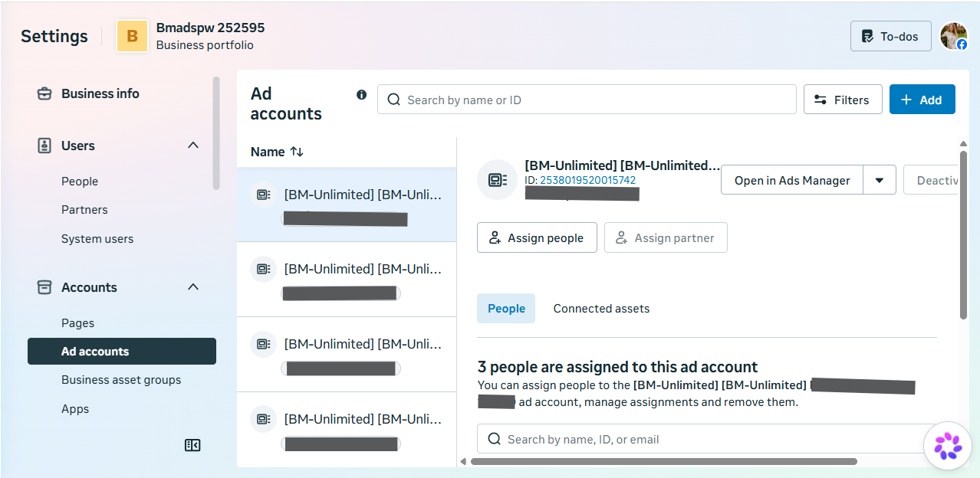The width and height of the screenshot is (980, 478).
Task: Click the Bmadspw 252595 portfolio name
Action: [210, 28]
